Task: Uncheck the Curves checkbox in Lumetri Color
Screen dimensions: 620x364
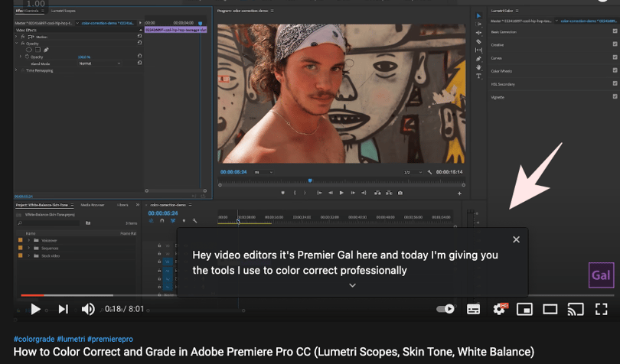Action: (615, 57)
